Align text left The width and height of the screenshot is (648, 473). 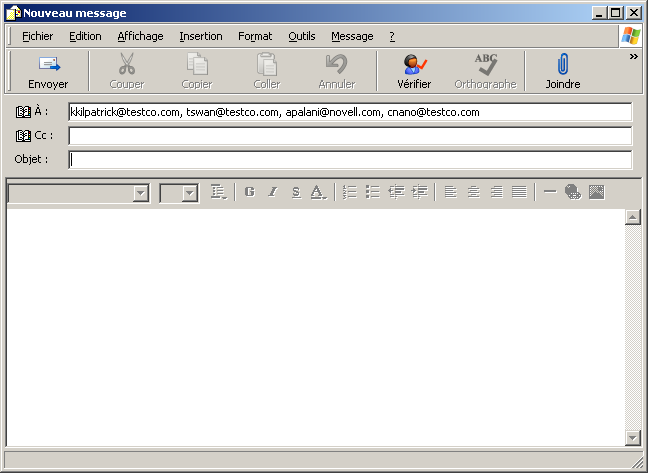click(x=450, y=192)
